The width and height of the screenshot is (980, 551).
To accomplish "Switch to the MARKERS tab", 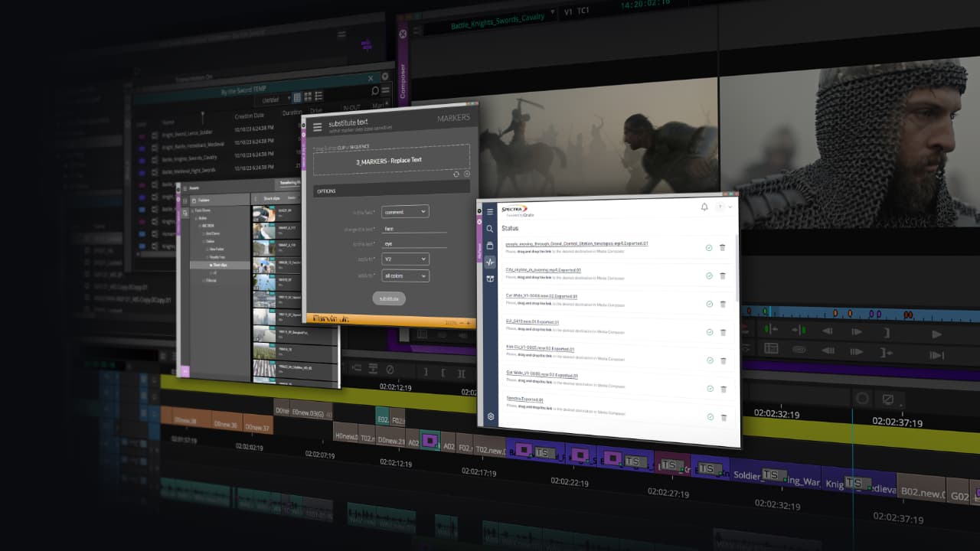I will tap(454, 118).
